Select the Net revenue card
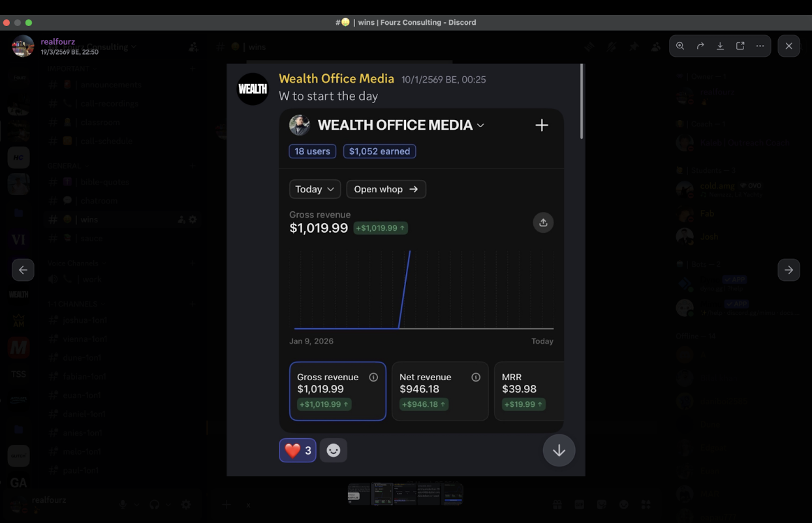Screen dimensions: 812x523 [x=440, y=391]
